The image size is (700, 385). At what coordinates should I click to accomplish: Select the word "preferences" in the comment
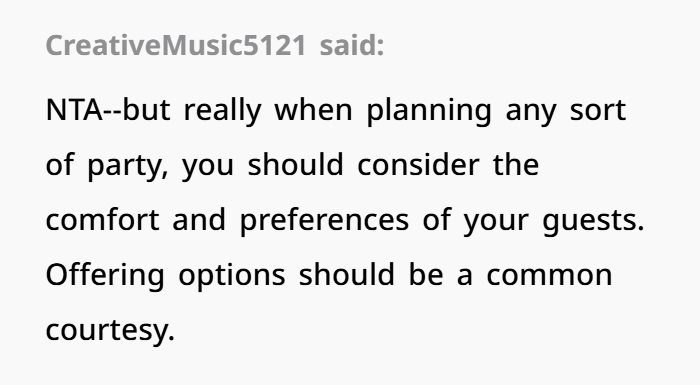(324, 221)
